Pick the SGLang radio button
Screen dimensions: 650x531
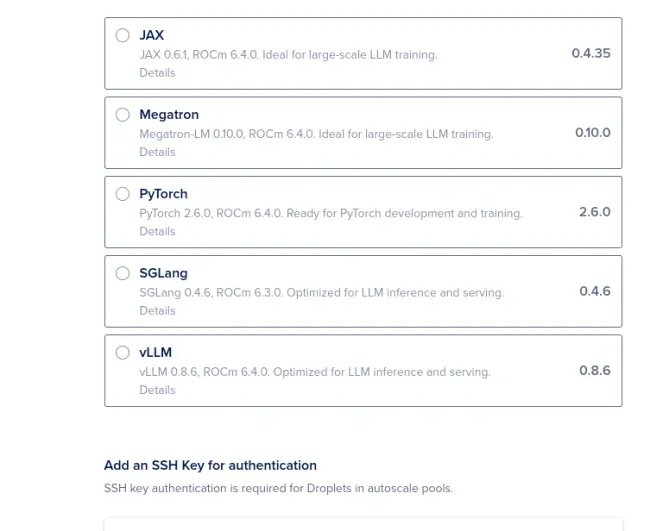tap(122, 273)
